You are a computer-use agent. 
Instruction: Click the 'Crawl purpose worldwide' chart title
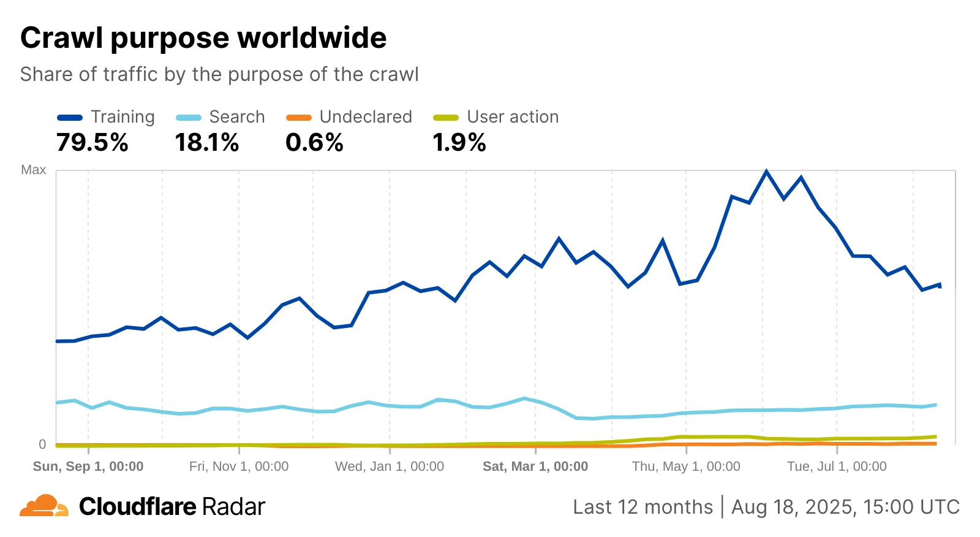(x=203, y=38)
